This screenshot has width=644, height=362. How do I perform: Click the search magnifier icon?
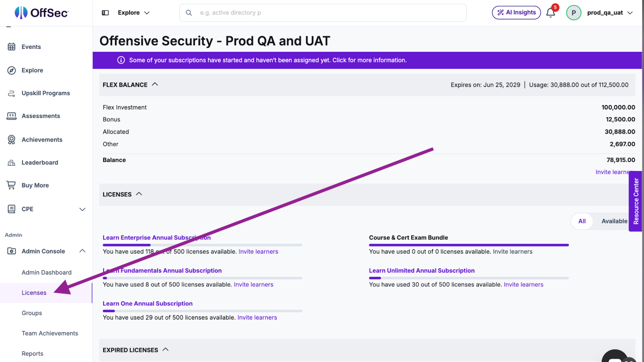click(x=189, y=13)
